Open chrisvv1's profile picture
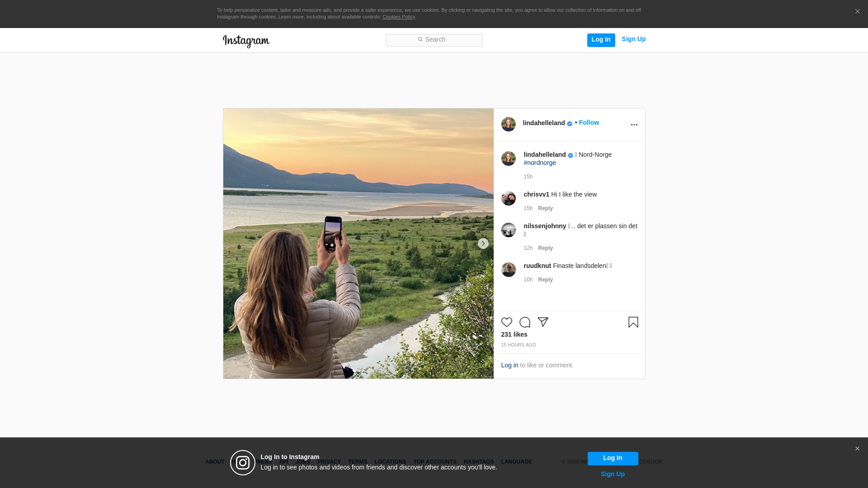 coord(508,198)
